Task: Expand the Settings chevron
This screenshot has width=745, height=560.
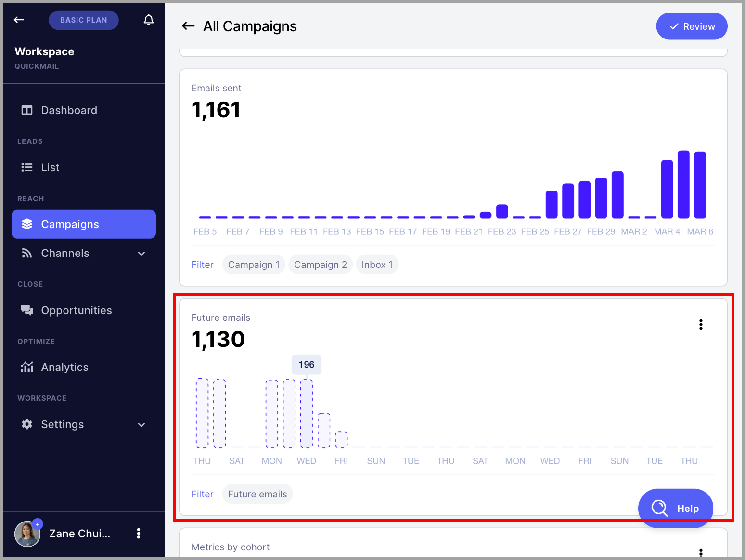Action: [141, 425]
